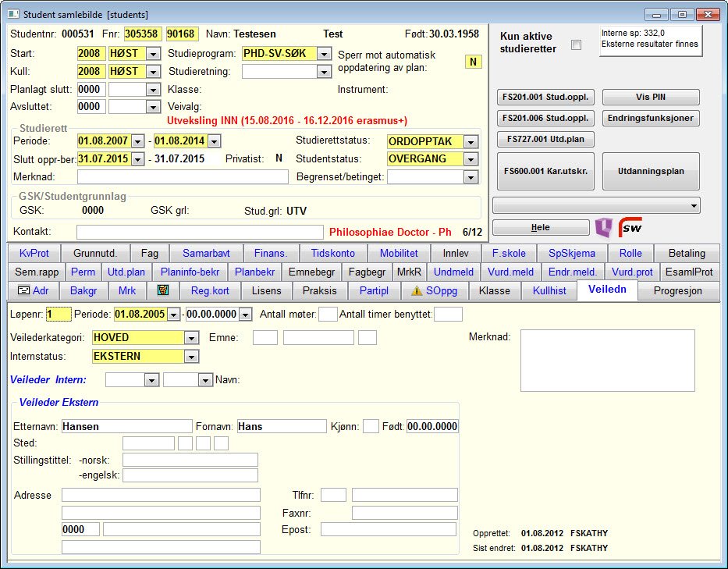Open the SOppg tab with warning icon
This screenshot has width=728, height=569.
tap(435, 291)
